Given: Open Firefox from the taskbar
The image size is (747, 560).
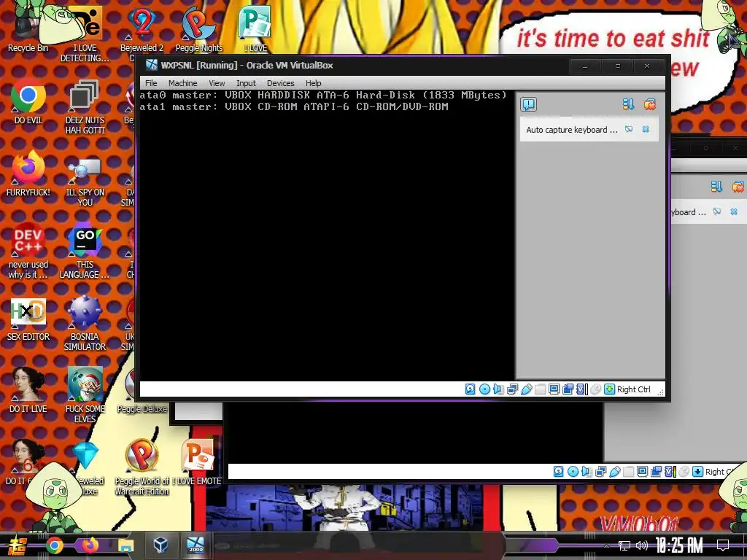Looking at the screenshot, I should pos(90,545).
